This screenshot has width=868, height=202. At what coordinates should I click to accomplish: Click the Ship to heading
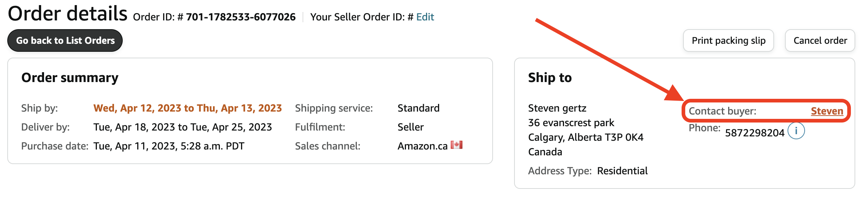click(550, 78)
